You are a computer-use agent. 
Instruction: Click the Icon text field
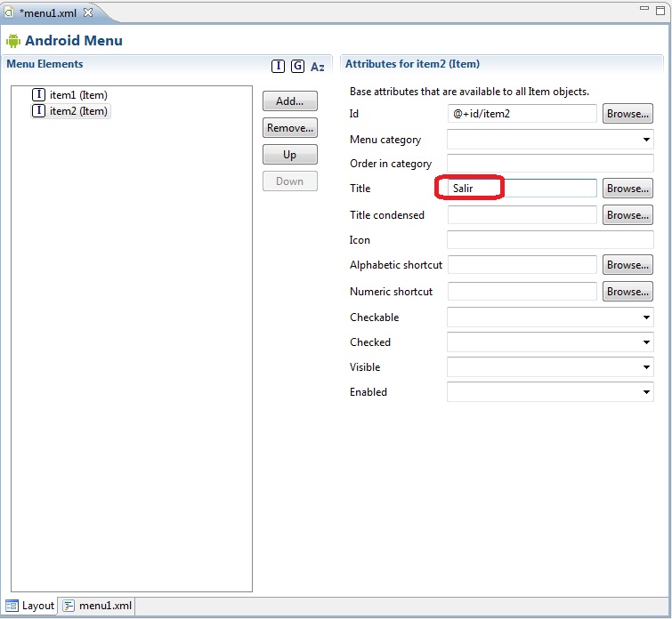[x=550, y=239]
